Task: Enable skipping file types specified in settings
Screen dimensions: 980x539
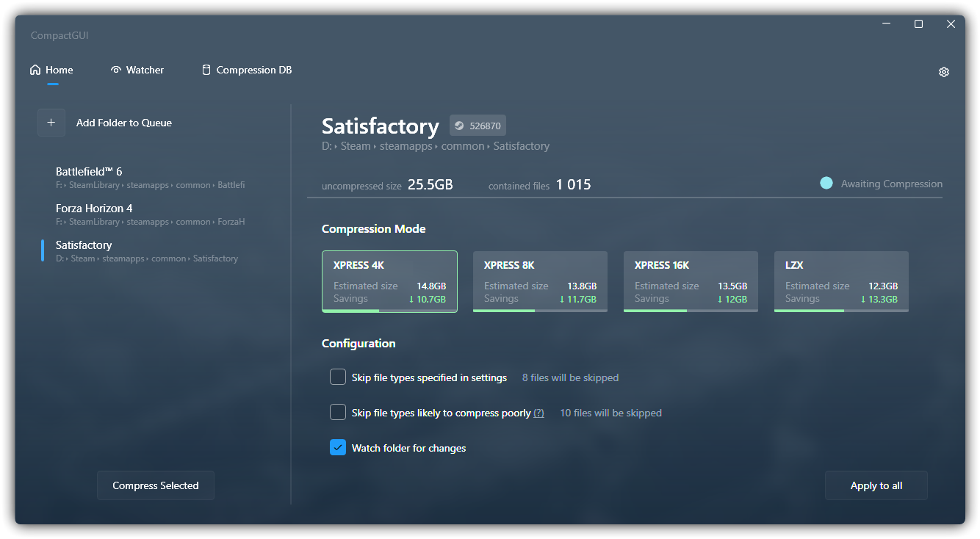Action: pos(338,377)
